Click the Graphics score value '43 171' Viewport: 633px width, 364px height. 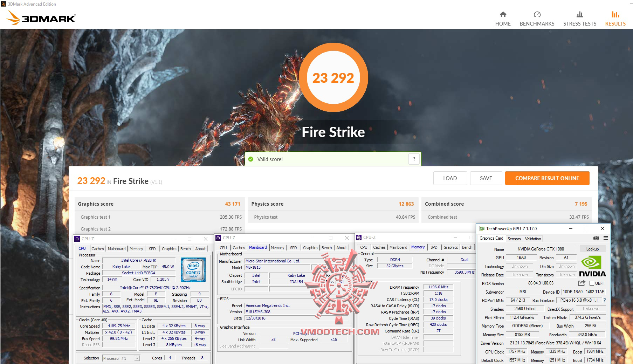(233, 204)
